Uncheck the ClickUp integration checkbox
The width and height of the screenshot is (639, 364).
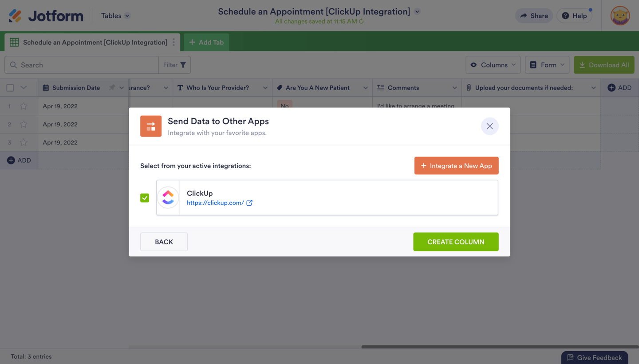click(145, 198)
